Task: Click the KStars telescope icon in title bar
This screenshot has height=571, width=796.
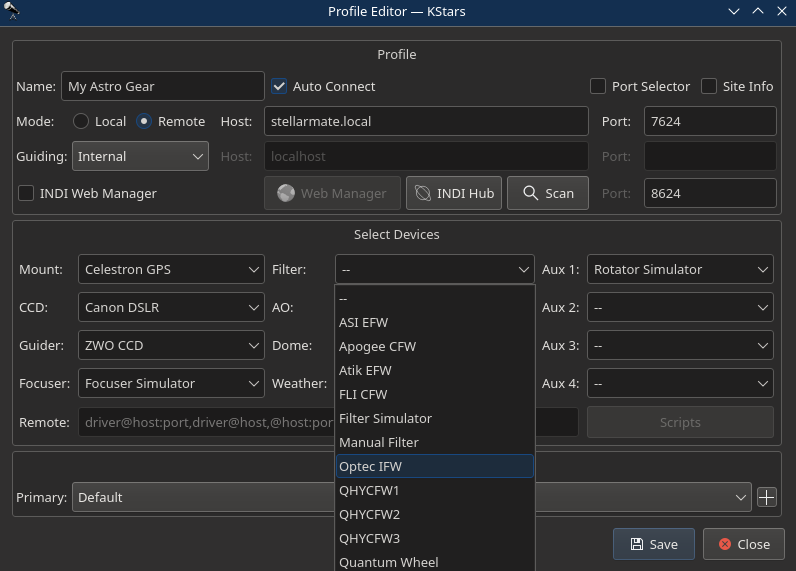Action: (x=11, y=11)
